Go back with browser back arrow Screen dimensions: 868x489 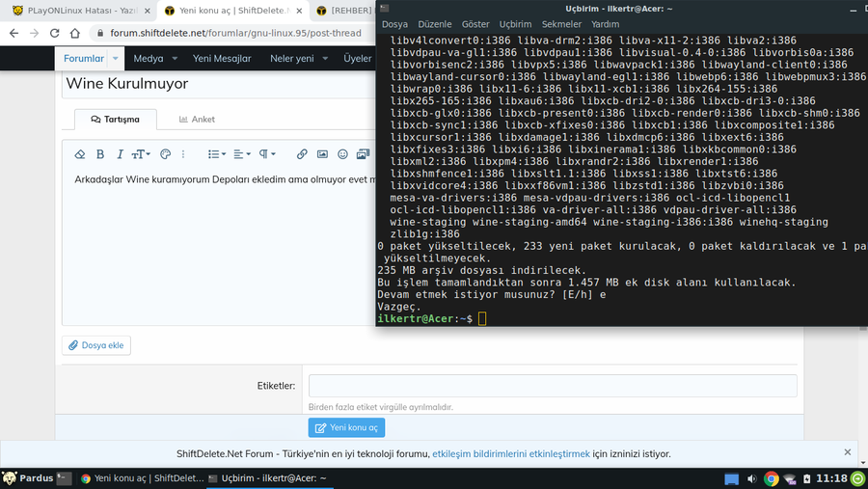coord(14,33)
